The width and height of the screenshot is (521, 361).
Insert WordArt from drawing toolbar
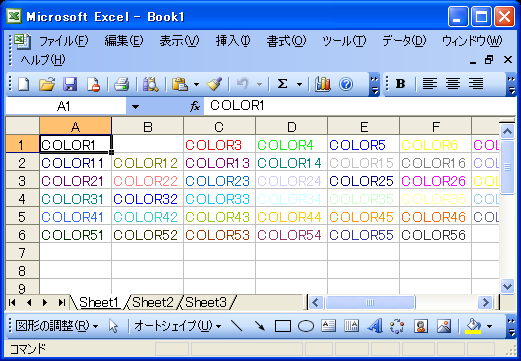[375, 326]
